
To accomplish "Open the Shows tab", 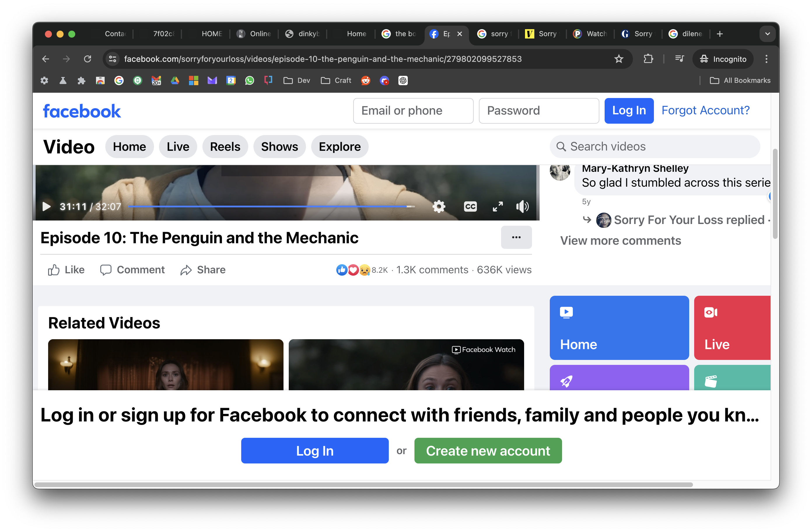I will point(279,147).
